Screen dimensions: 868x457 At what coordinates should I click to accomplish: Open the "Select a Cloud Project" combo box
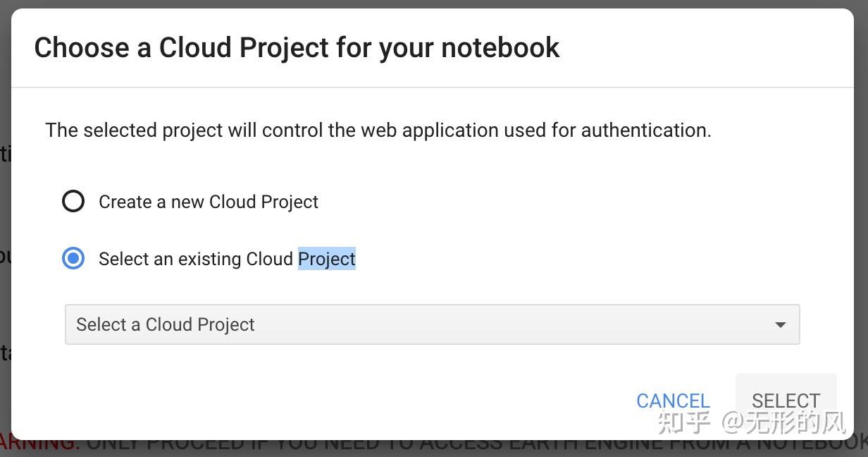click(432, 324)
